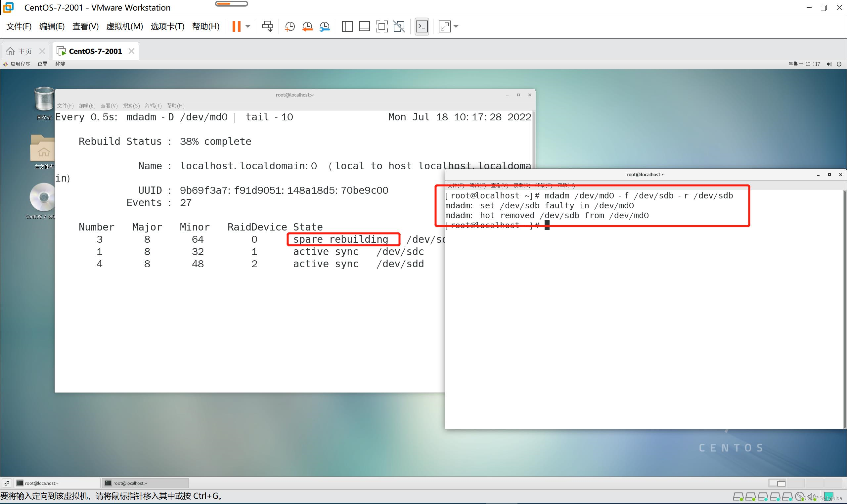Switch to the second workspace in pager
Viewport: 847px width, 504px height.
tap(795, 483)
